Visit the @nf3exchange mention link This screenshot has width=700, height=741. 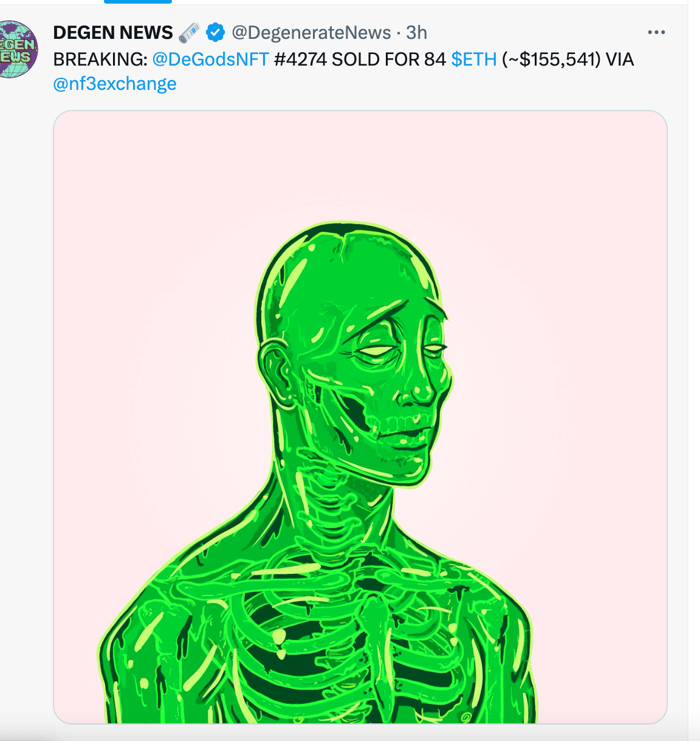tap(115, 84)
